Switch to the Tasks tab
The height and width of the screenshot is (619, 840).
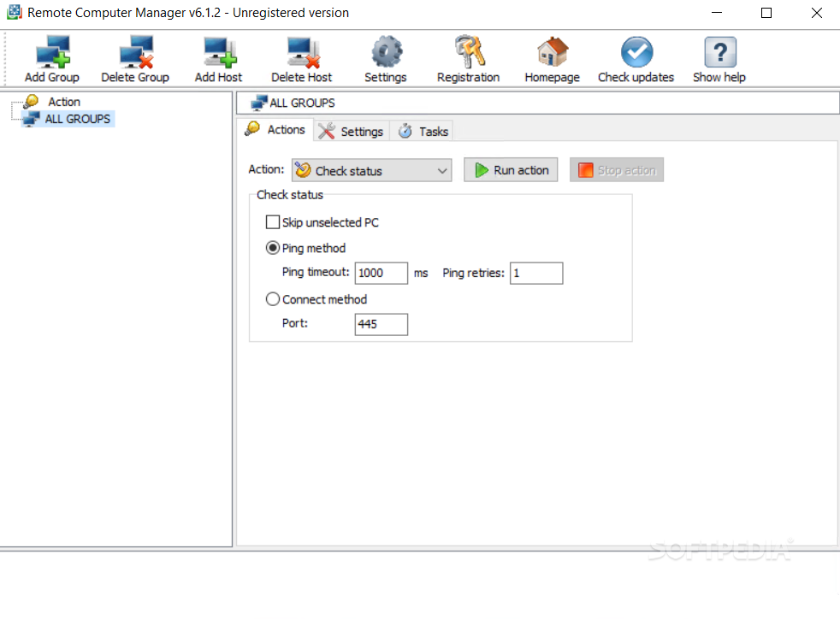tap(423, 131)
